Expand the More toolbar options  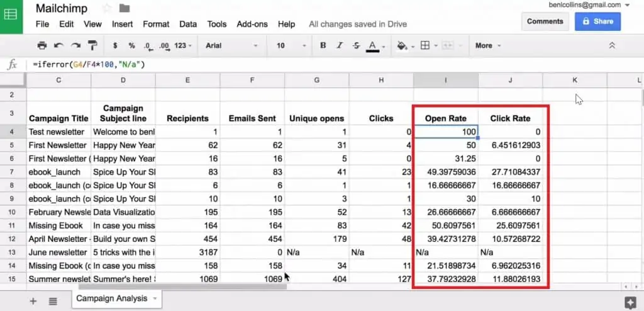pyautogui.click(x=488, y=46)
